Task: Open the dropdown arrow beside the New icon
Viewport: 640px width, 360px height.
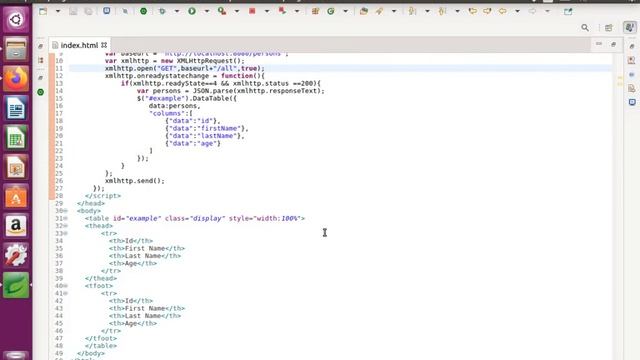Action: pos(58,11)
